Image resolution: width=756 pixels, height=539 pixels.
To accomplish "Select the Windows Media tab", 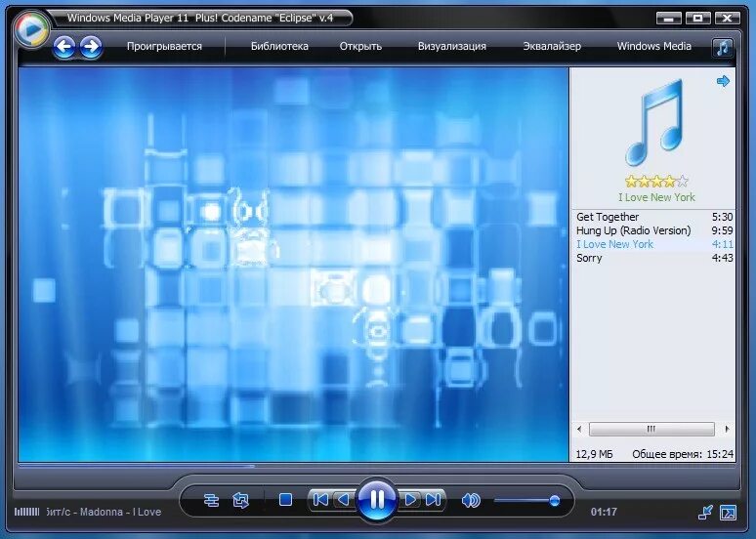I will (x=653, y=46).
